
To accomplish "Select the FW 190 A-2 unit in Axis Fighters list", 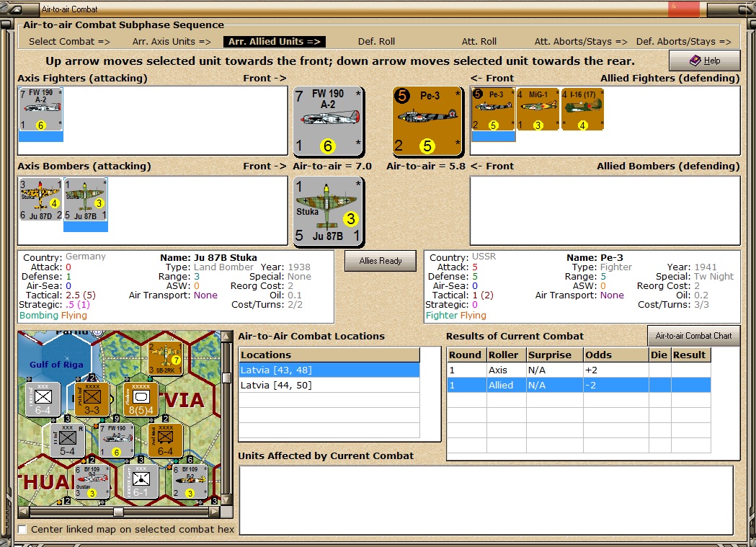I will point(41,110).
